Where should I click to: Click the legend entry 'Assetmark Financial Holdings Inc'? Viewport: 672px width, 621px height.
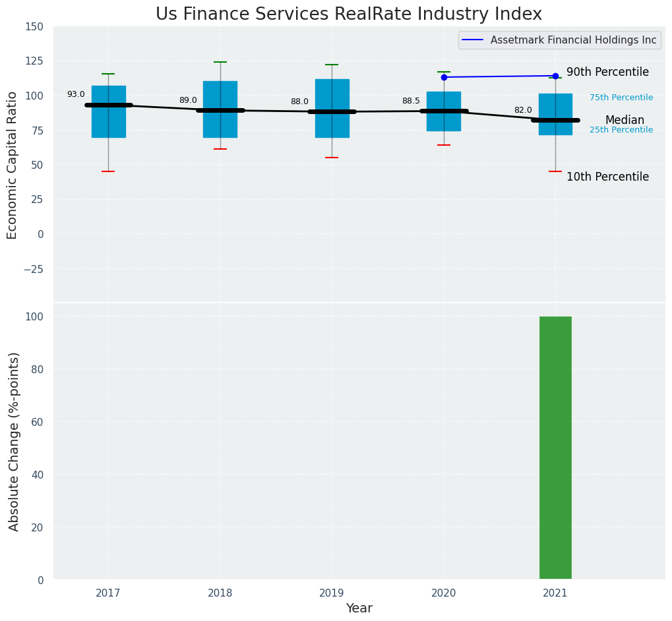click(560, 40)
